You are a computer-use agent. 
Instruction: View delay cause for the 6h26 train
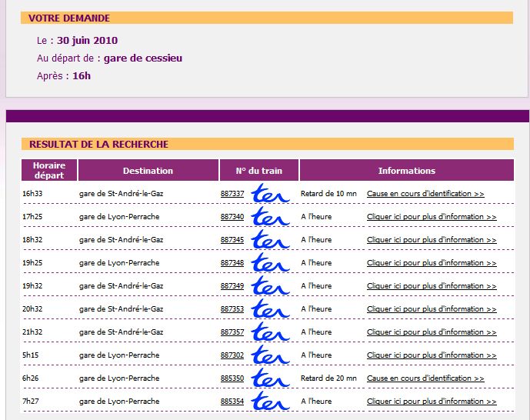click(425, 378)
